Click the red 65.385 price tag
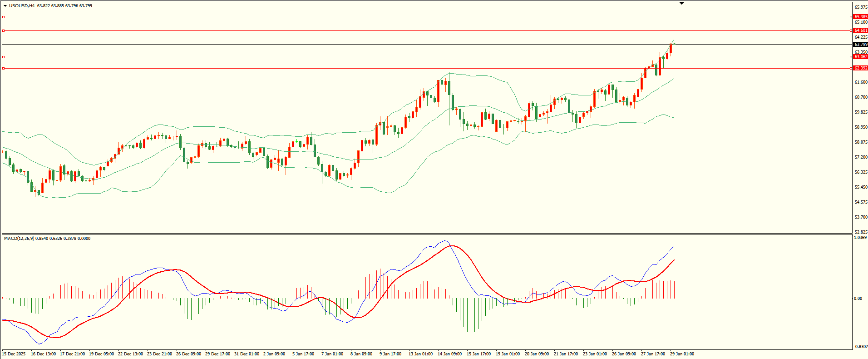This screenshot has height=359, width=868. [861, 17]
